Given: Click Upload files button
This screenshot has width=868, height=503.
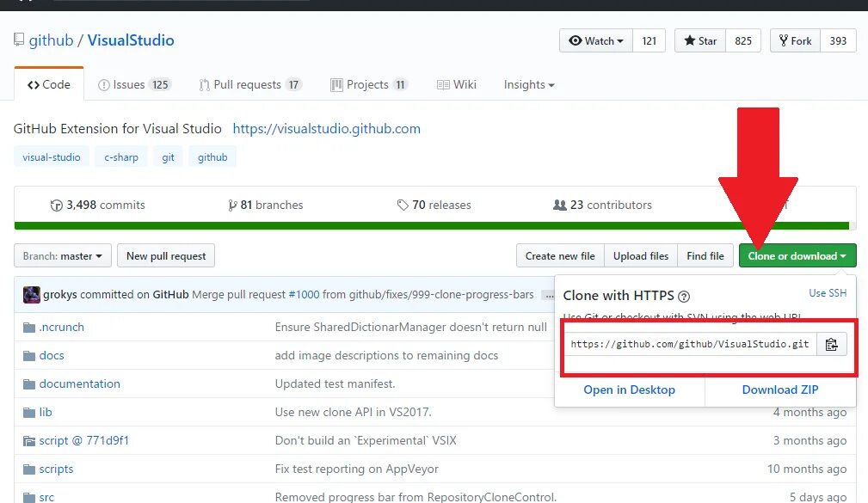Looking at the screenshot, I should [x=641, y=255].
